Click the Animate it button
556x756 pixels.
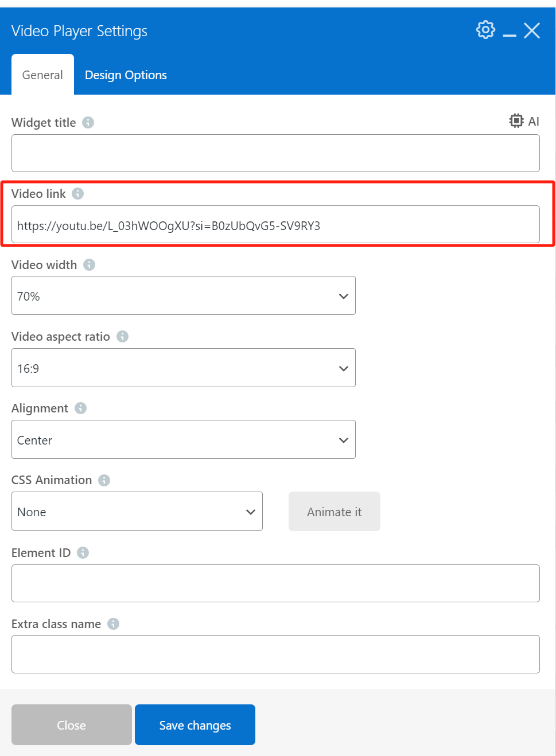(x=335, y=512)
